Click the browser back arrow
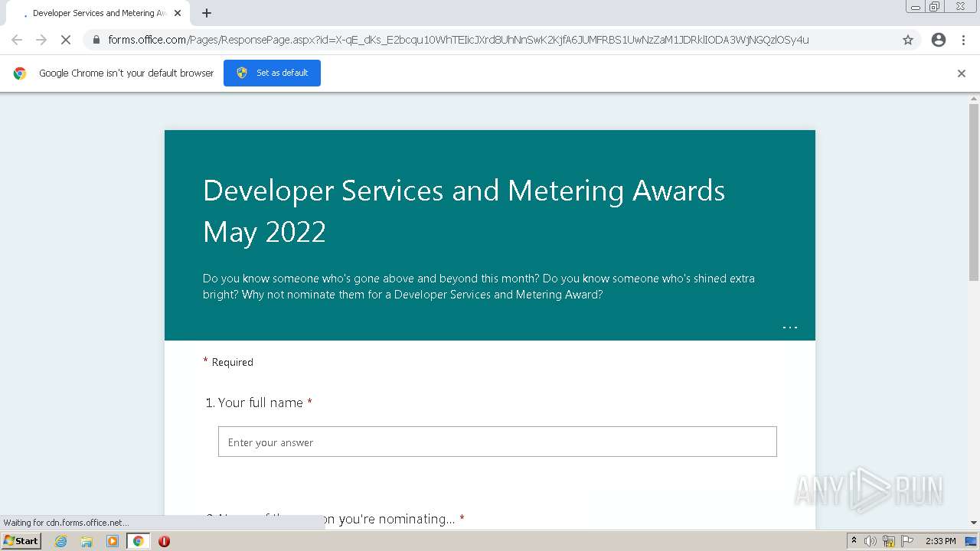The image size is (980, 551). (x=17, y=40)
